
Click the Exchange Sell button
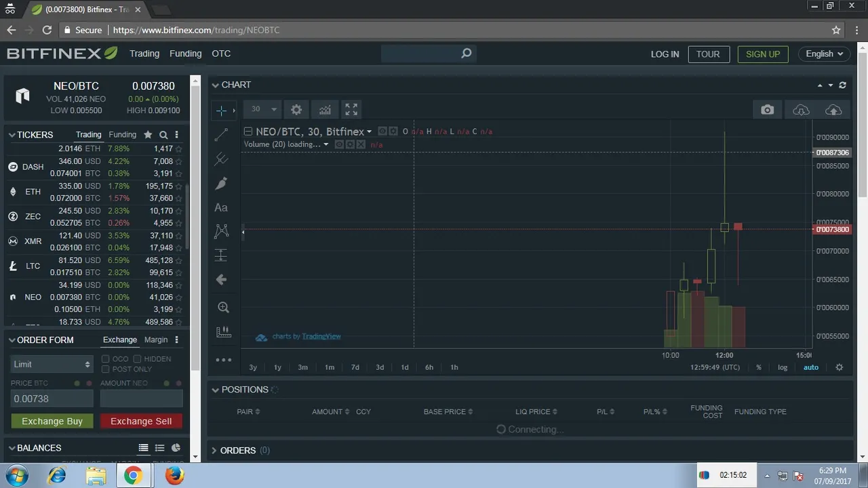coord(141,421)
